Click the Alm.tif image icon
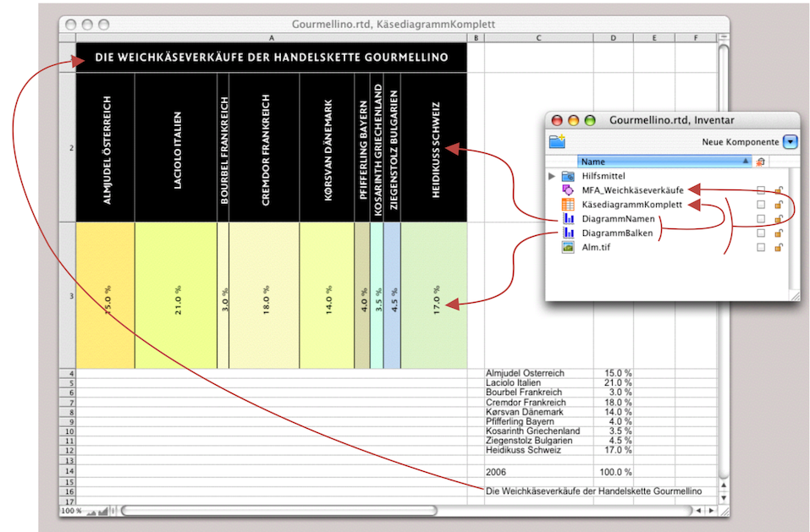This screenshot has height=532, width=810. (x=568, y=248)
